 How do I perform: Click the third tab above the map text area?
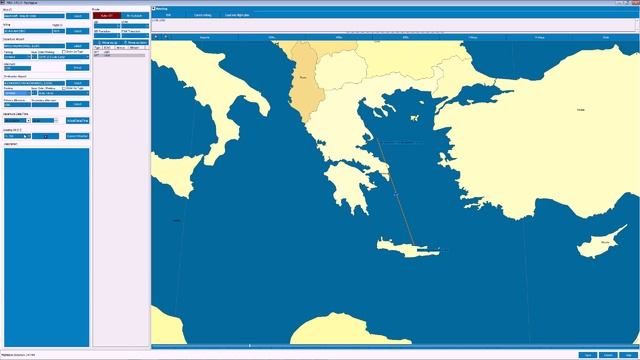(x=237, y=15)
